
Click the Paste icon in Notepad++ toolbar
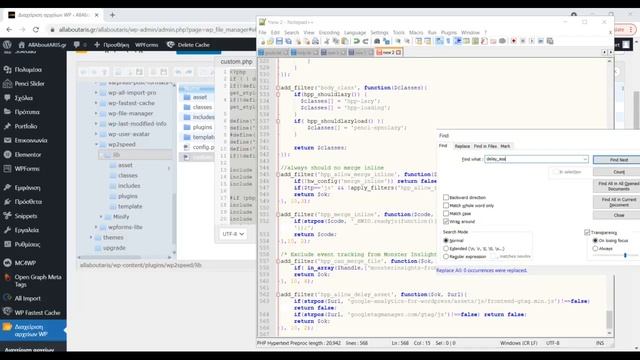pos(345,41)
